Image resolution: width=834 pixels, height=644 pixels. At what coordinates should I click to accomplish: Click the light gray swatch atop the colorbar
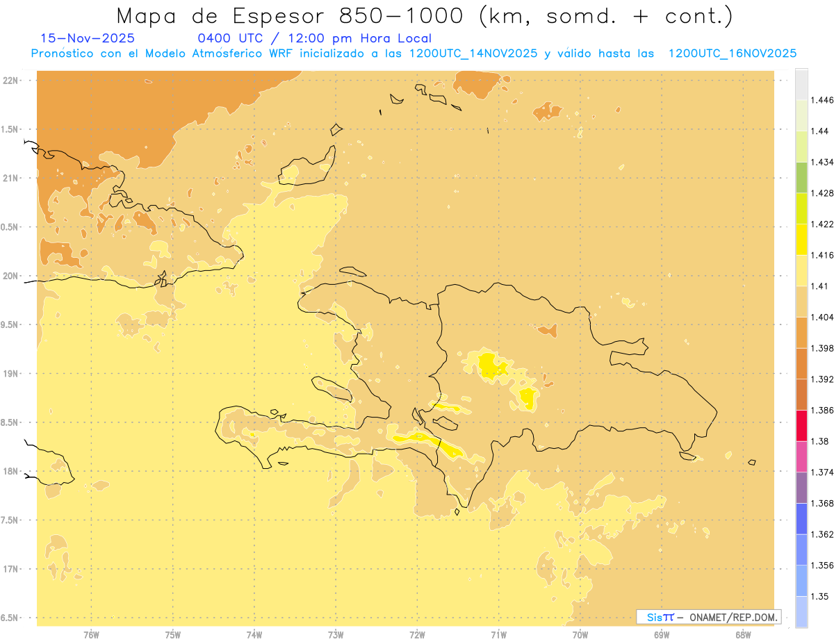click(801, 84)
